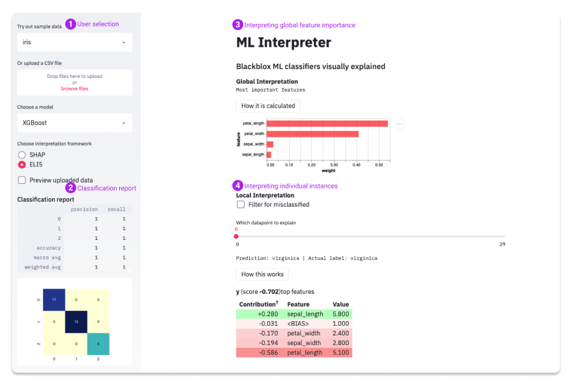Screen dimensions: 578x392
Task: Open the iris sample data dropdown
Action: click(74, 42)
